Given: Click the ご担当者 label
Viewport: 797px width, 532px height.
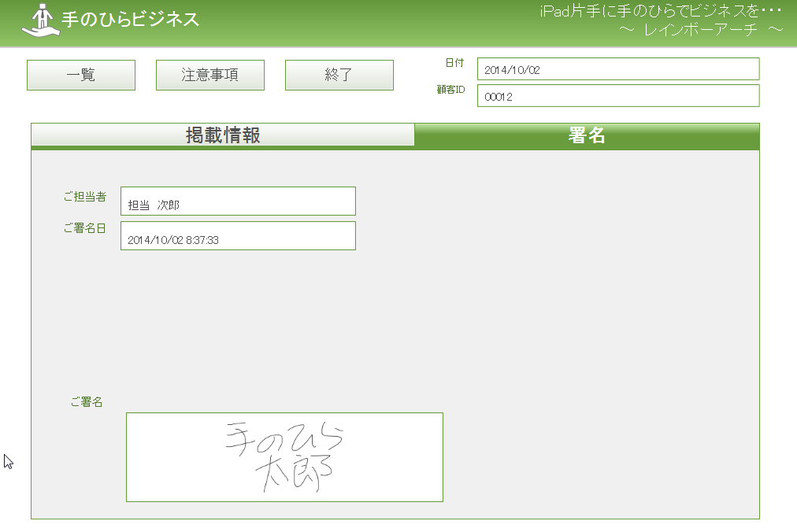Looking at the screenshot, I should click(x=85, y=197).
